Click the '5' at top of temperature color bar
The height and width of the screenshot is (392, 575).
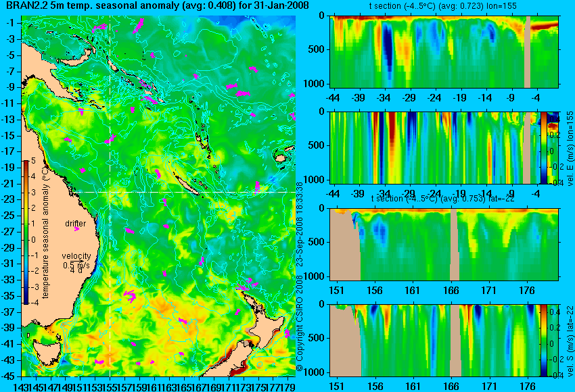(33, 161)
